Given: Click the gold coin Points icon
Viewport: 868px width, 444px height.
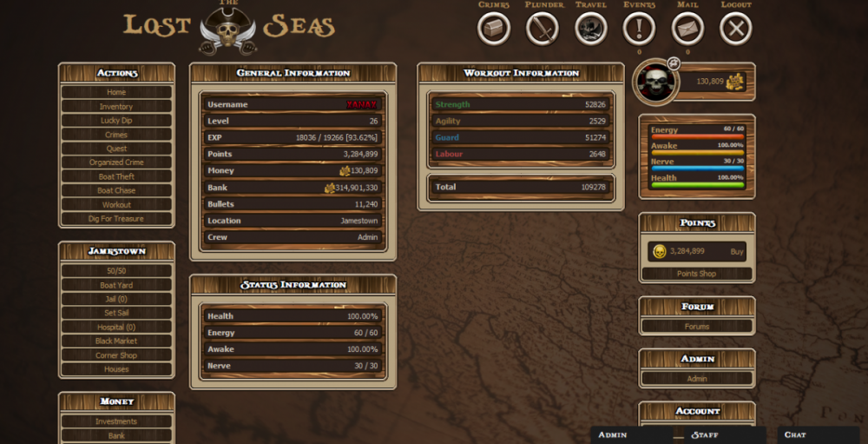Looking at the screenshot, I should click(659, 251).
